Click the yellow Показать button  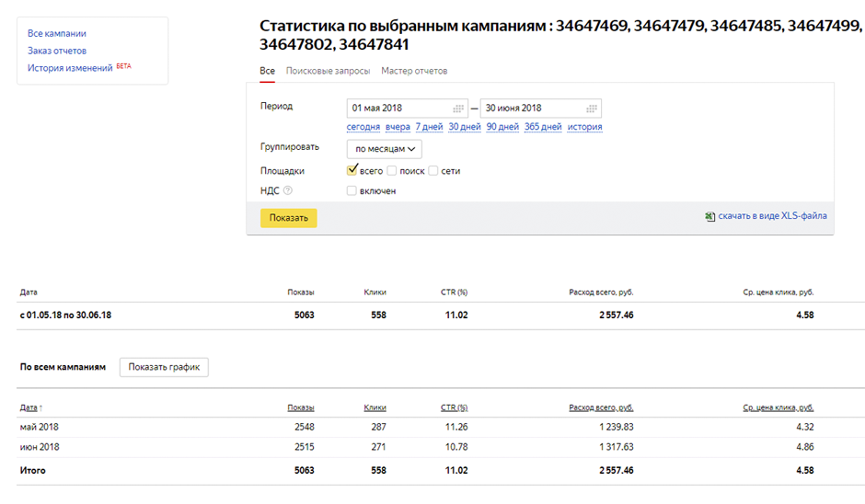(289, 218)
